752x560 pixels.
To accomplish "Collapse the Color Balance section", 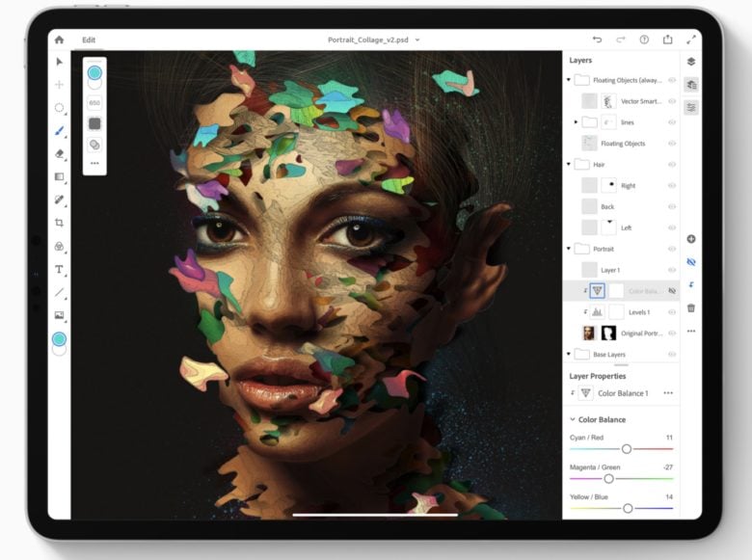I will (572, 419).
